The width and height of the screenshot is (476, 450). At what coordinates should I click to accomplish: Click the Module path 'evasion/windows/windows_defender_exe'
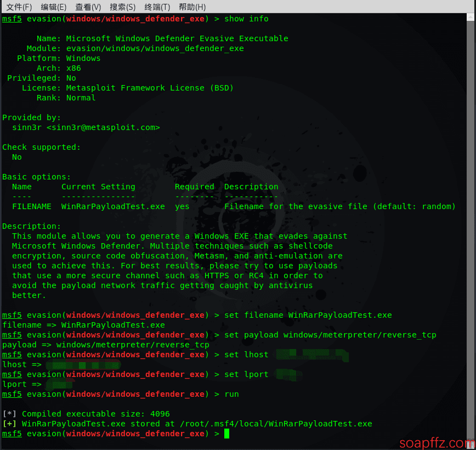click(x=155, y=49)
